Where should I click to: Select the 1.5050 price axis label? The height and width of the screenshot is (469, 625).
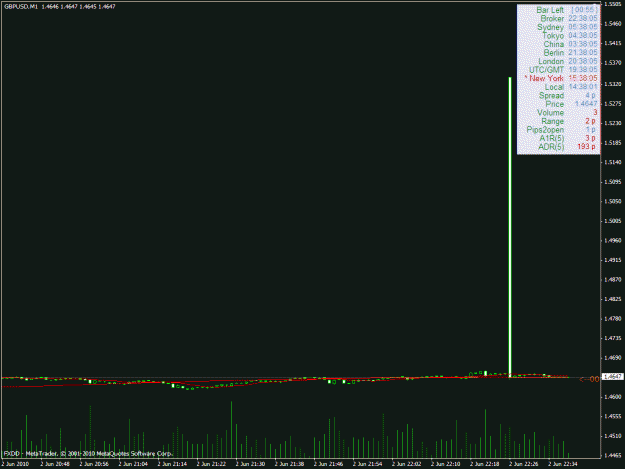point(613,202)
